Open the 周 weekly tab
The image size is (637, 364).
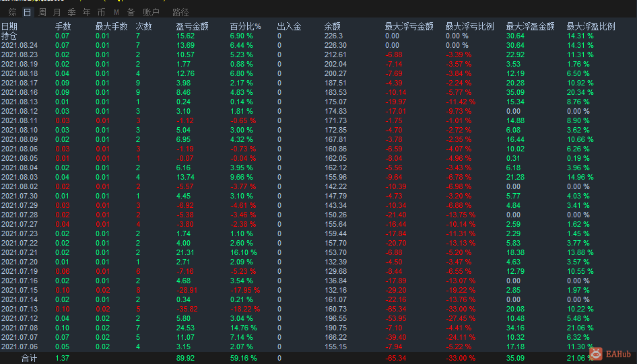pyautogui.click(x=42, y=12)
